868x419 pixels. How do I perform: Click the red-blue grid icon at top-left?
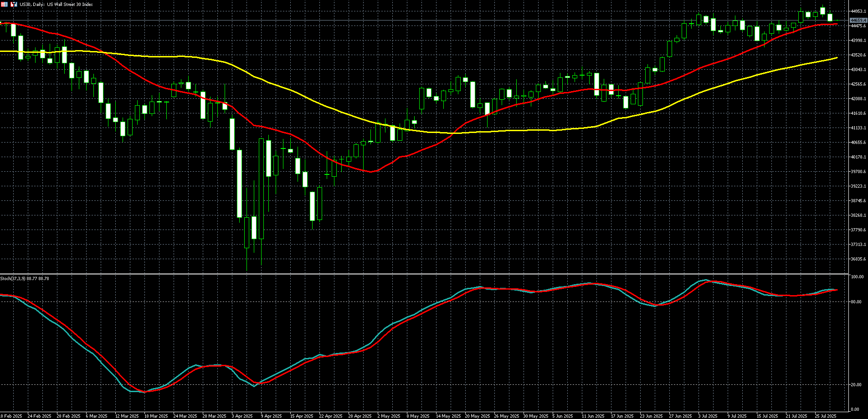point(4,4)
